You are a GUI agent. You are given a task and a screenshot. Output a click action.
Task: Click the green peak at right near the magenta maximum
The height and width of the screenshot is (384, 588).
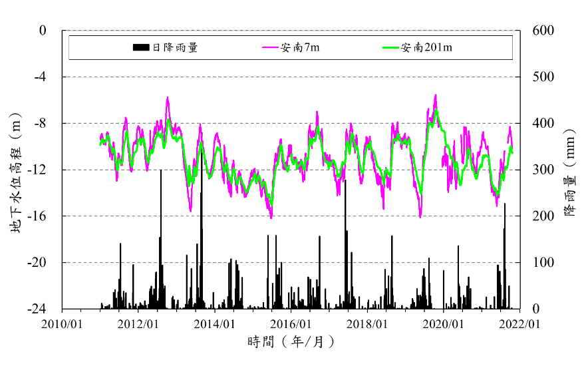(x=436, y=111)
